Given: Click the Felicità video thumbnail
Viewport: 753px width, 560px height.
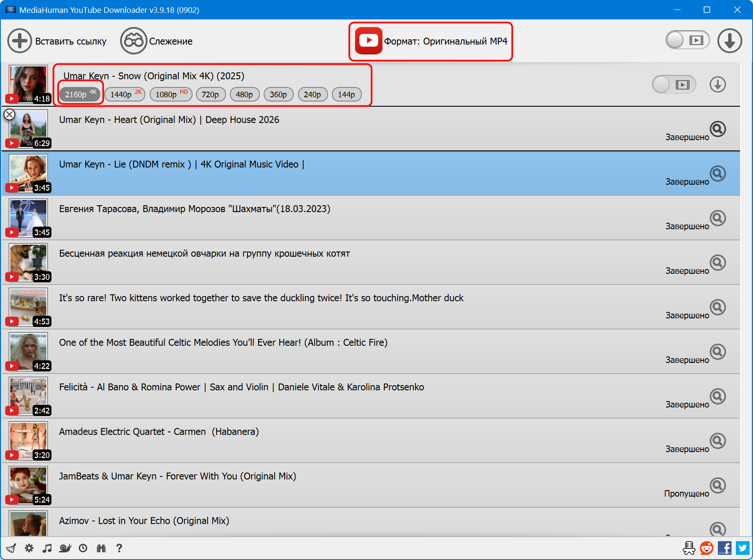Looking at the screenshot, I should [x=28, y=396].
